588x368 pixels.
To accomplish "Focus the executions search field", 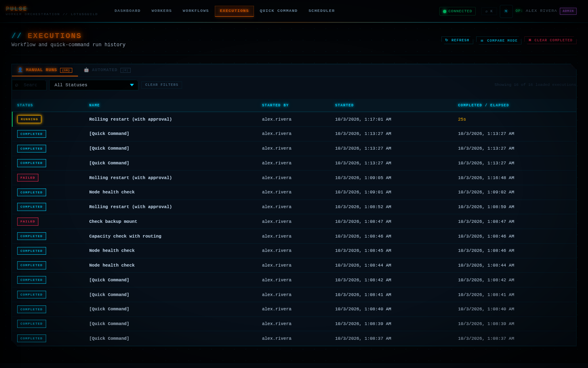I will (x=29, y=85).
